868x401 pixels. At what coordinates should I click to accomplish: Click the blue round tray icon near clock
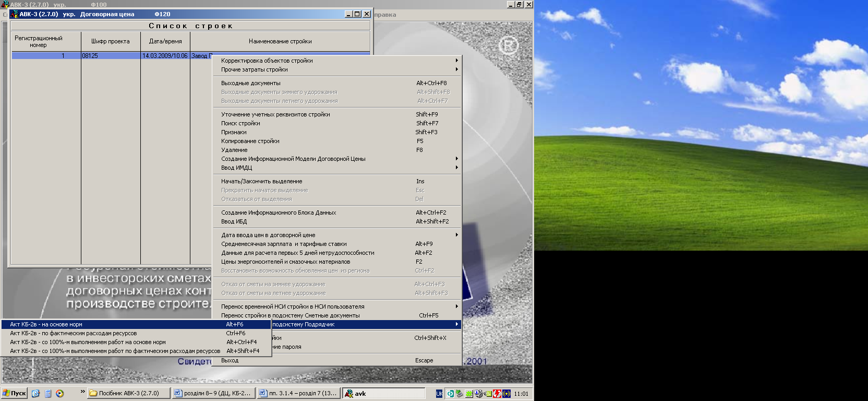click(507, 394)
